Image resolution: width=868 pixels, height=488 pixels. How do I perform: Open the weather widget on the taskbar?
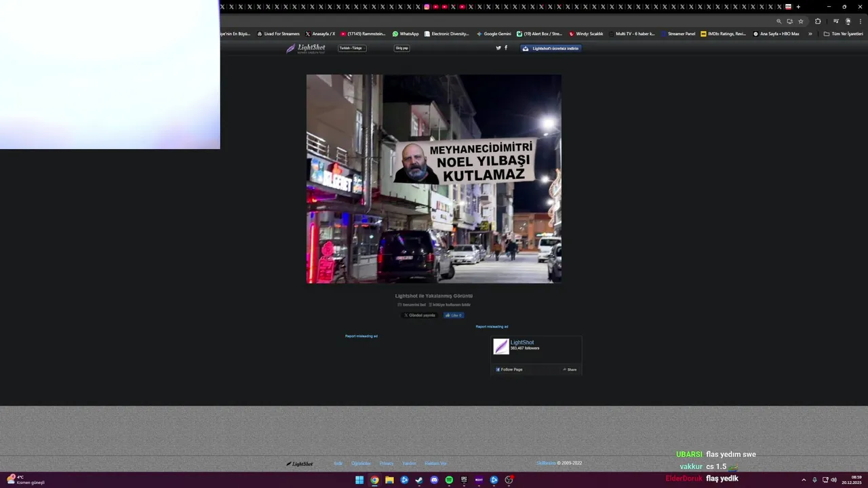26,480
